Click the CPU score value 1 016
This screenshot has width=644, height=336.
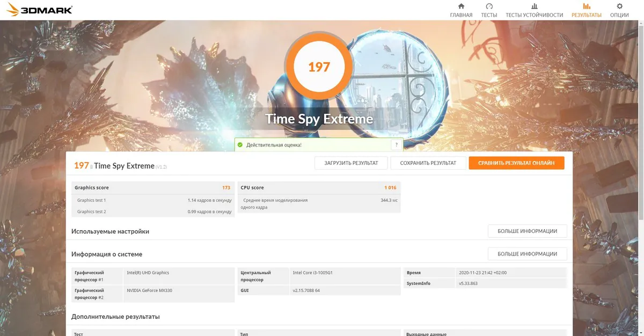pos(390,188)
